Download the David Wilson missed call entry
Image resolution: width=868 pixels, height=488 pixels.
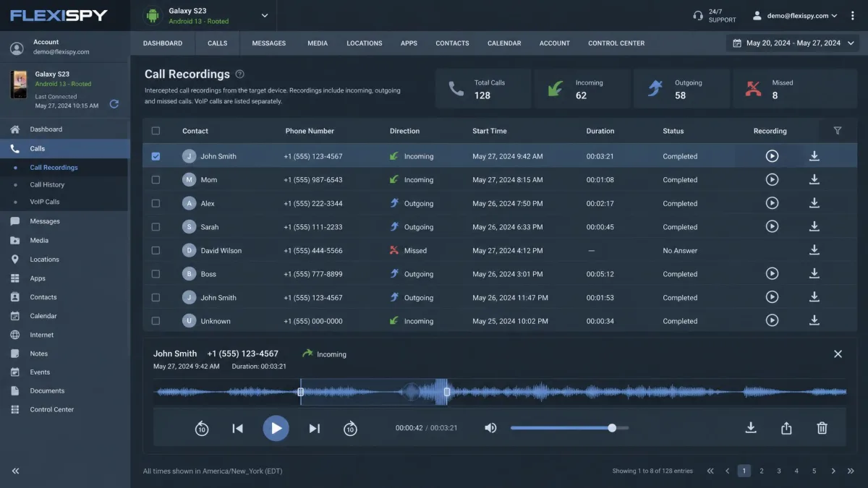tap(814, 250)
